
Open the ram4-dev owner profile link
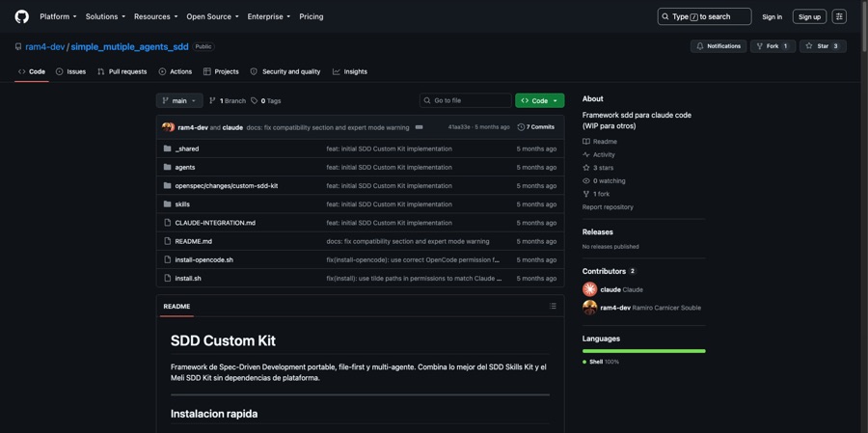point(44,46)
